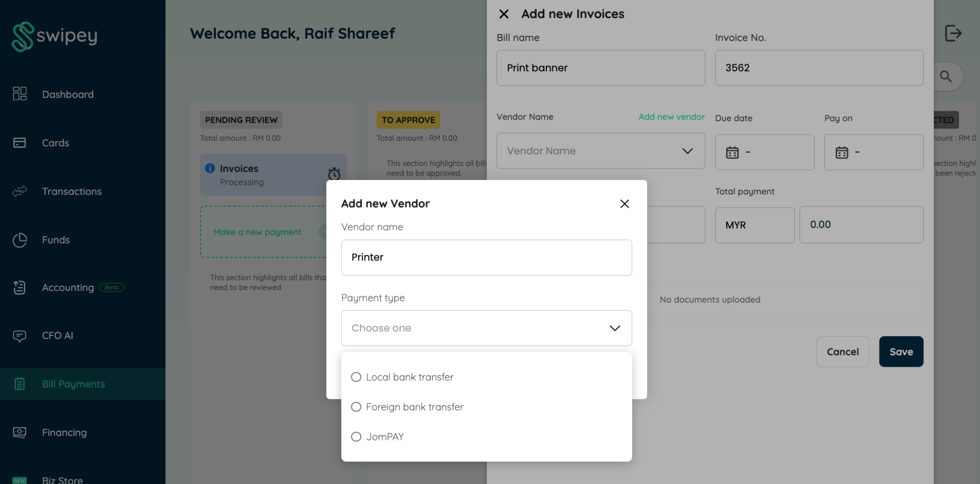Switch to the Bill Payments section
Viewport: 980px width, 484px height.
tap(73, 383)
